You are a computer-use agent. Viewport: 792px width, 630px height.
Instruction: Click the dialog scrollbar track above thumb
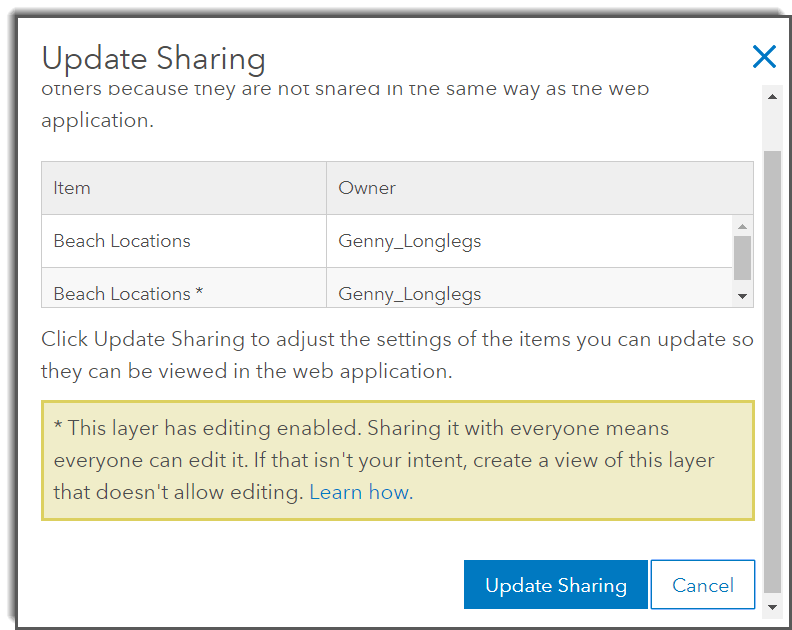tap(771, 125)
